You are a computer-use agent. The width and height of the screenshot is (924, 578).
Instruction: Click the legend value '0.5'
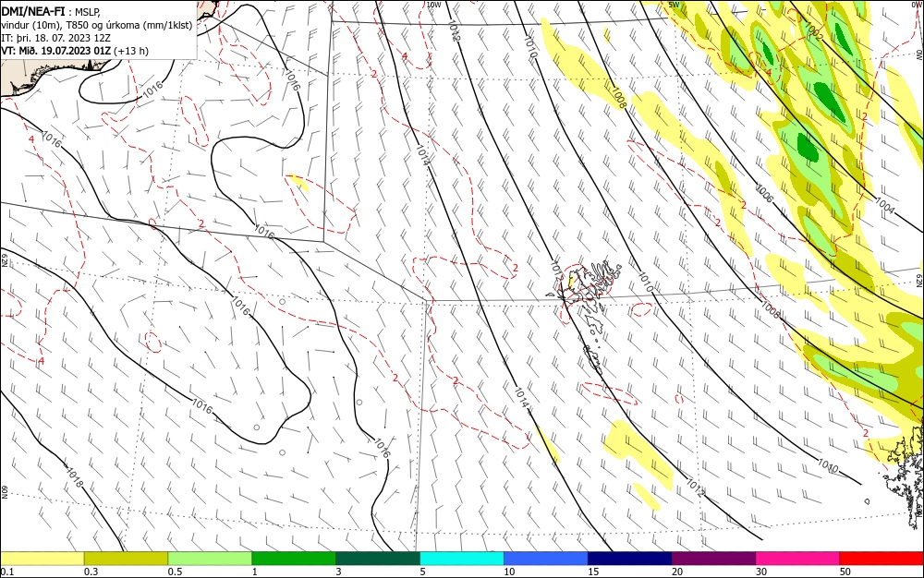coord(175,572)
